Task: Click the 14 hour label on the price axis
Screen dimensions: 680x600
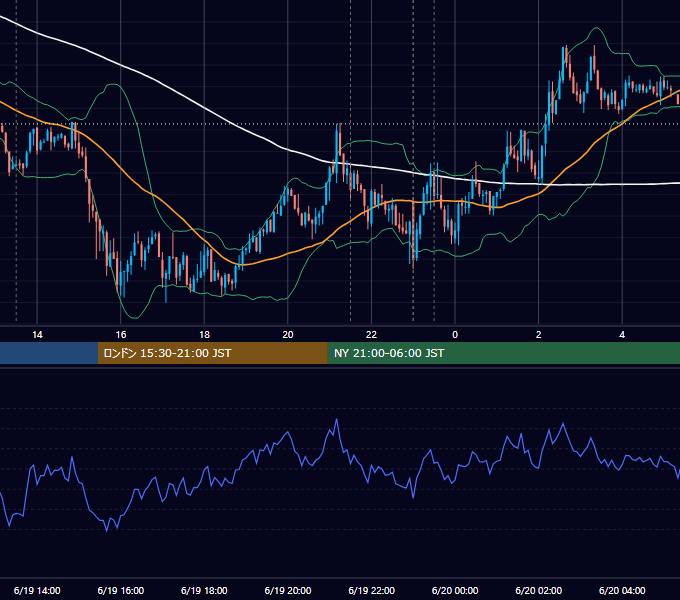Action: (37, 335)
